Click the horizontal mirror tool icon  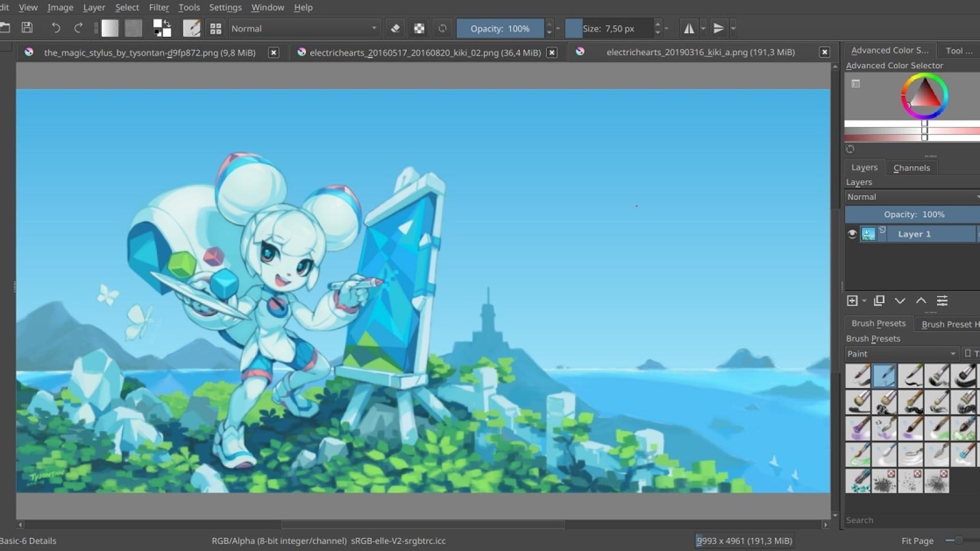coord(688,28)
